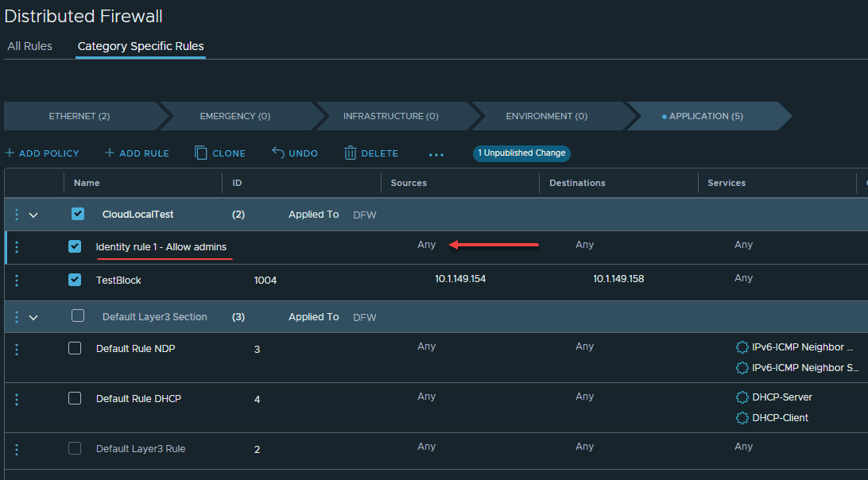Select the Ethernet category stage
Image resolution: width=868 pixels, height=480 pixels.
click(x=79, y=116)
